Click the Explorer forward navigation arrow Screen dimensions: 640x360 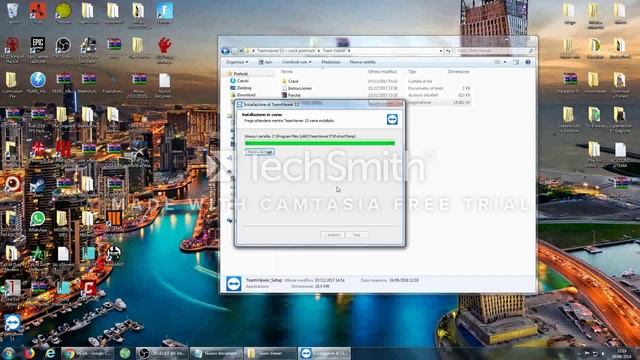coord(234,51)
